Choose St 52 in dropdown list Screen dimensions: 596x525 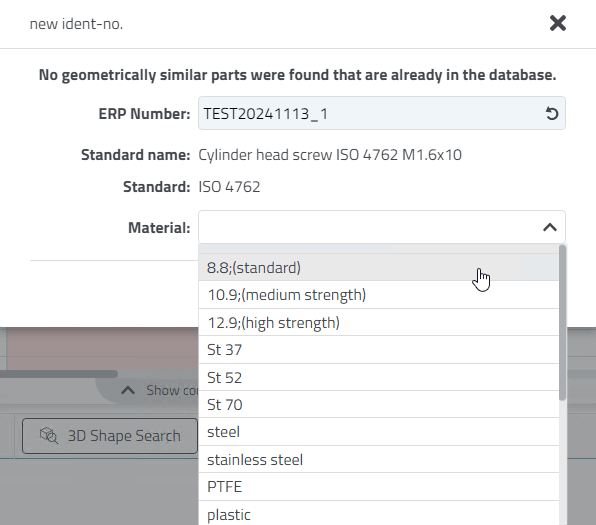379,377
